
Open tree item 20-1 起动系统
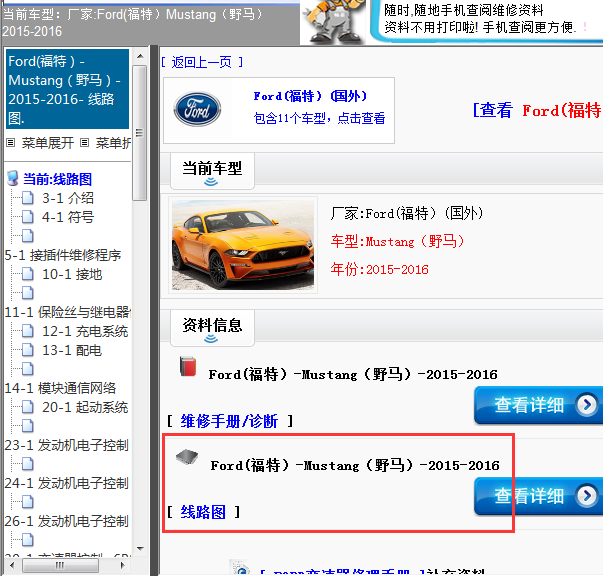point(85,407)
